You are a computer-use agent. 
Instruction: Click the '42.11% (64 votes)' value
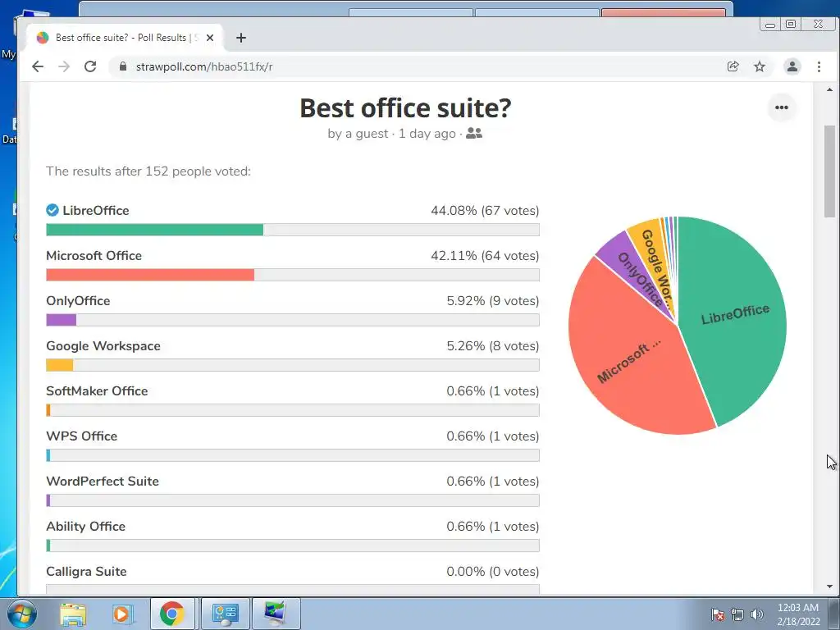tap(485, 256)
